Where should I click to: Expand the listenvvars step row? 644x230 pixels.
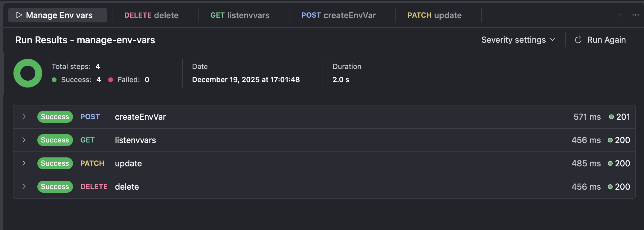tap(24, 140)
